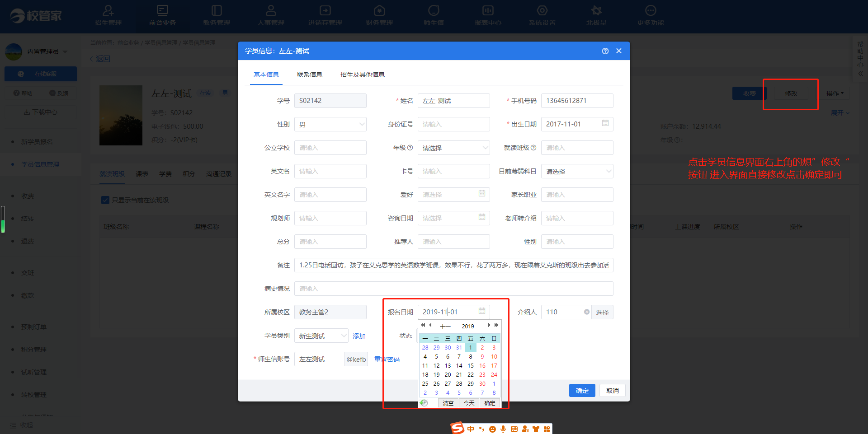The width and height of the screenshot is (868, 434).
Task: Click the 就读班级 help tooltip icon
Action: 533,148
